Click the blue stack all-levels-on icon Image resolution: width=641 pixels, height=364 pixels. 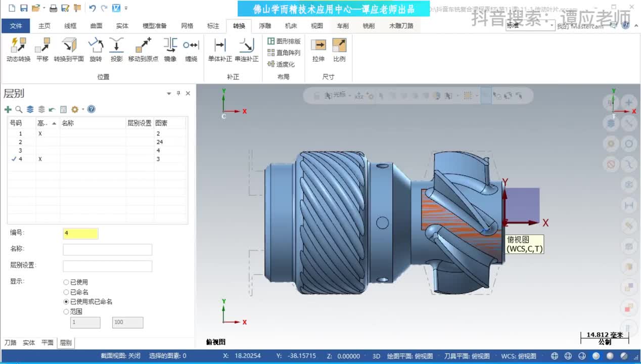[30, 109]
